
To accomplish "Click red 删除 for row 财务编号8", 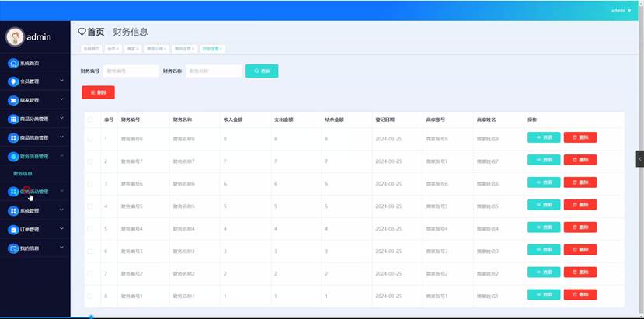I will point(580,137).
